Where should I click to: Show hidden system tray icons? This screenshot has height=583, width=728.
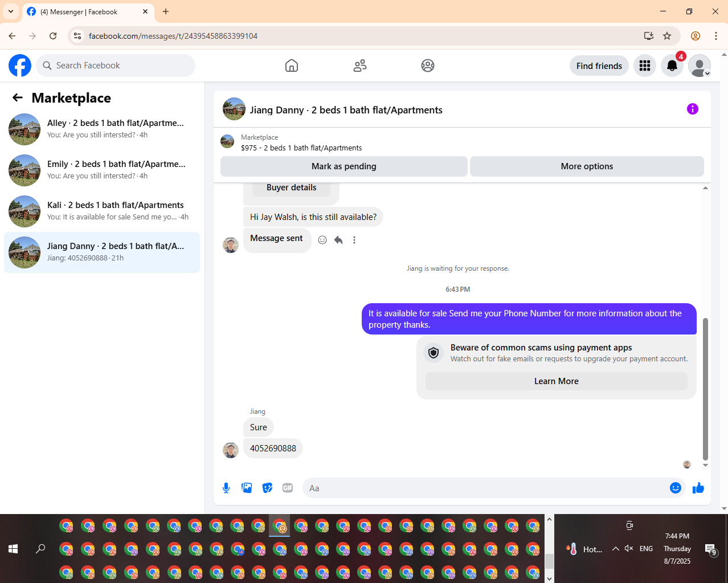click(x=616, y=549)
